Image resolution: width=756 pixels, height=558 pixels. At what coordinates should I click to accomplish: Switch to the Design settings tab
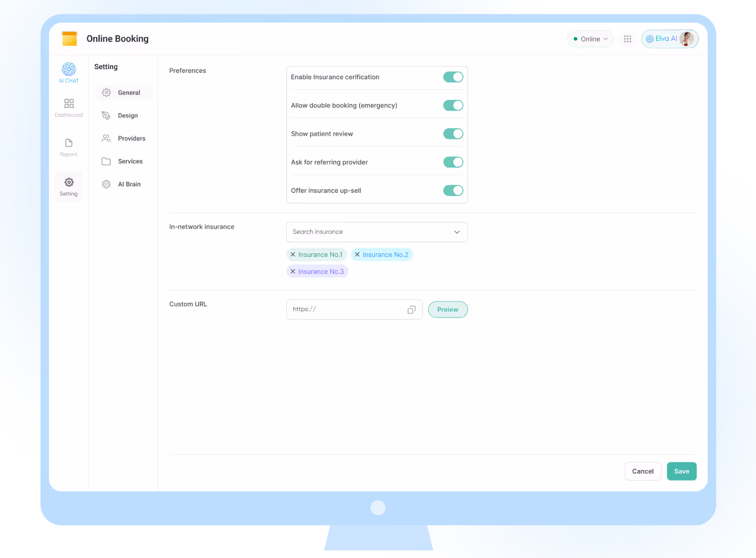(x=128, y=115)
